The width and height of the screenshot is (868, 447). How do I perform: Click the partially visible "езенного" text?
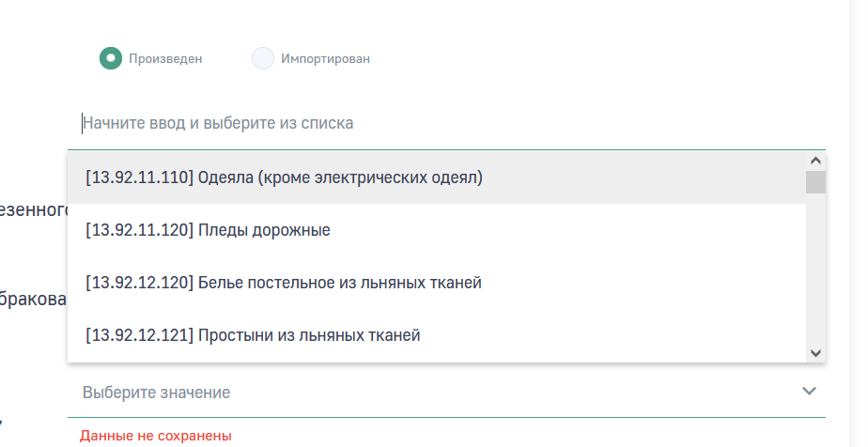(x=33, y=209)
